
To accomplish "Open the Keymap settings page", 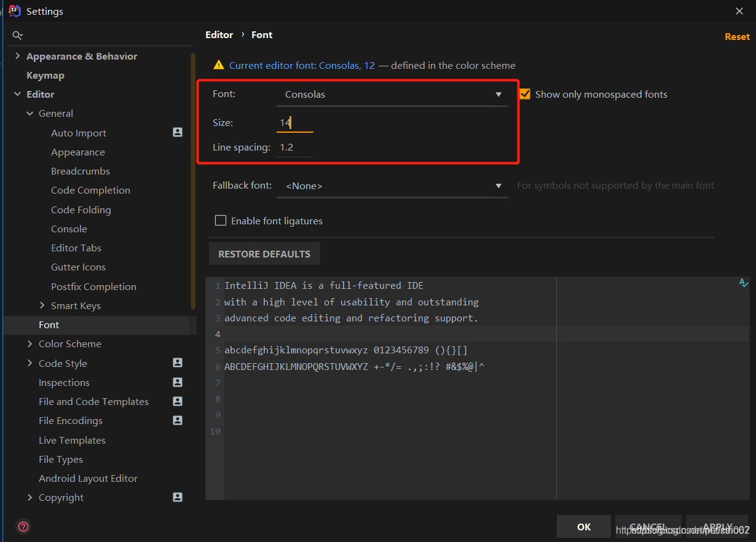I will click(45, 75).
